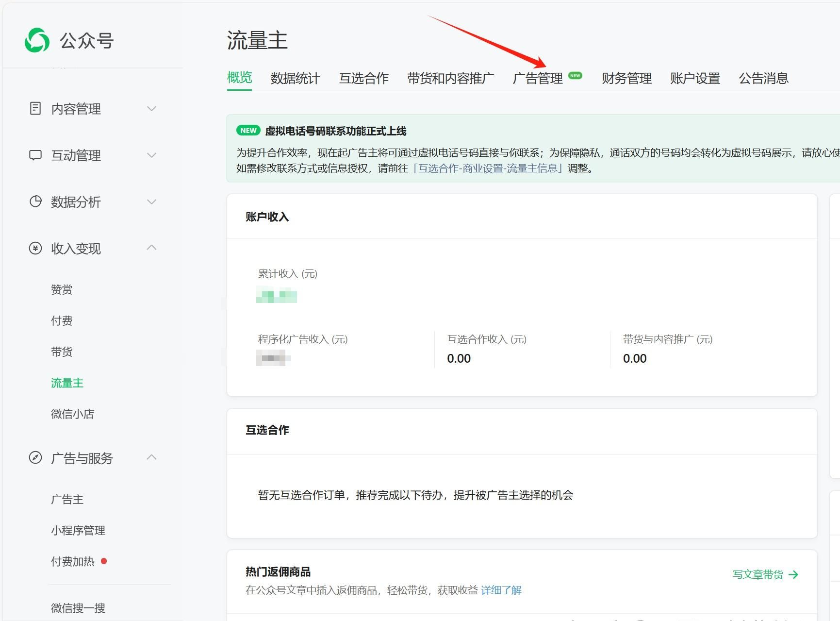Click the 数据分析 pie chart icon
This screenshot has width=840, height=621.
[35, 201]
